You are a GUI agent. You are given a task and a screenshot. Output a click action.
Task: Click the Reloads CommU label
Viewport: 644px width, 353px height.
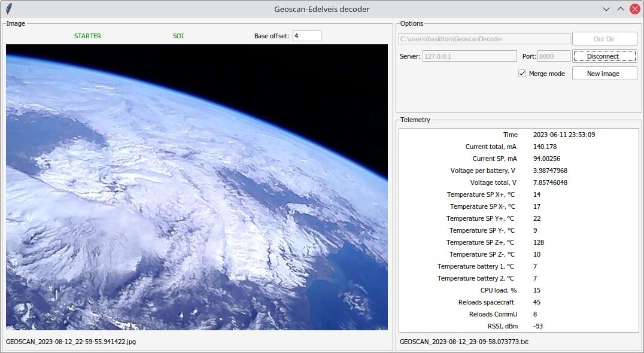(x=493, y=314)
